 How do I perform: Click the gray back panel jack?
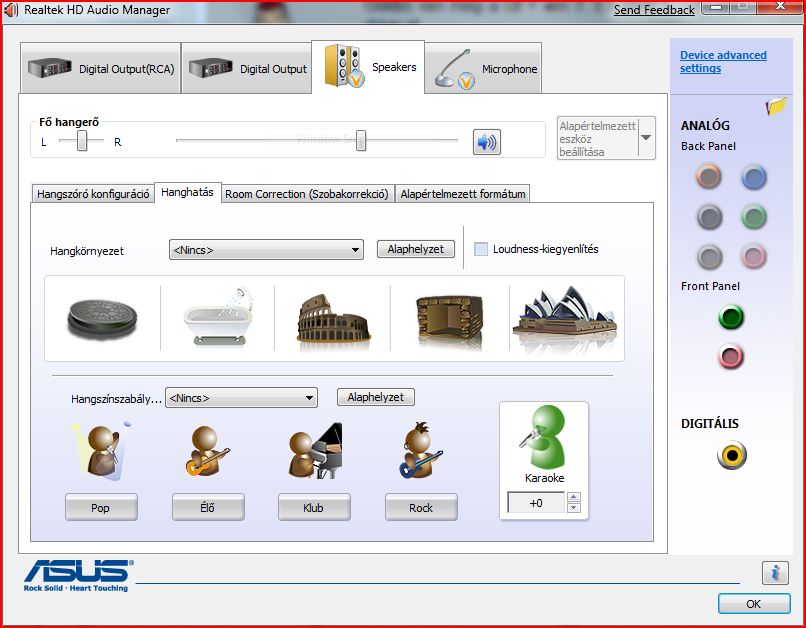710,256
